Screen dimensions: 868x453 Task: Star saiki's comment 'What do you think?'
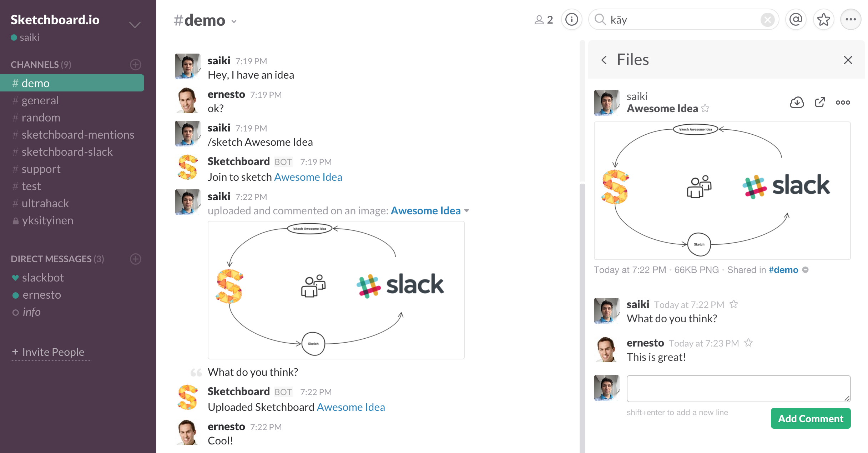(x=733, y=304)
